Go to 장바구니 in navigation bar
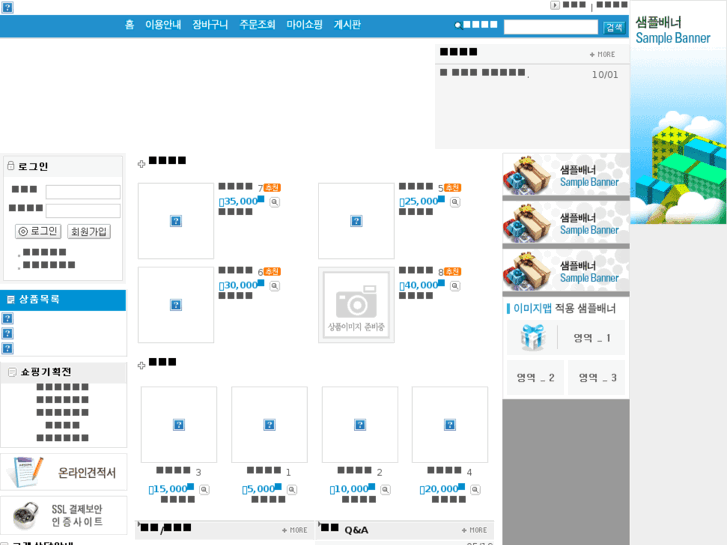Image resolution: width=727 pixels, height=545 pixels. point(210,25)
